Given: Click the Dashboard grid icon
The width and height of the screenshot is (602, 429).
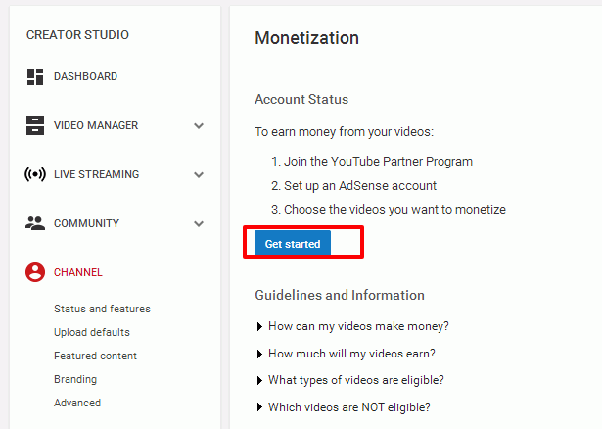Looking at the screenshot, I should click(35, 76).
